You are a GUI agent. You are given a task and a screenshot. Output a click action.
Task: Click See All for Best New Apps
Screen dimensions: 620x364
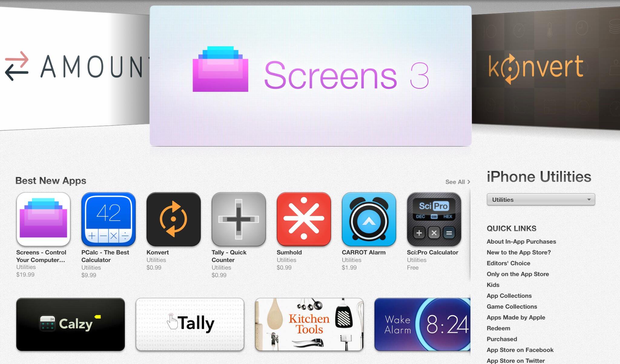[x=455, y=182]
